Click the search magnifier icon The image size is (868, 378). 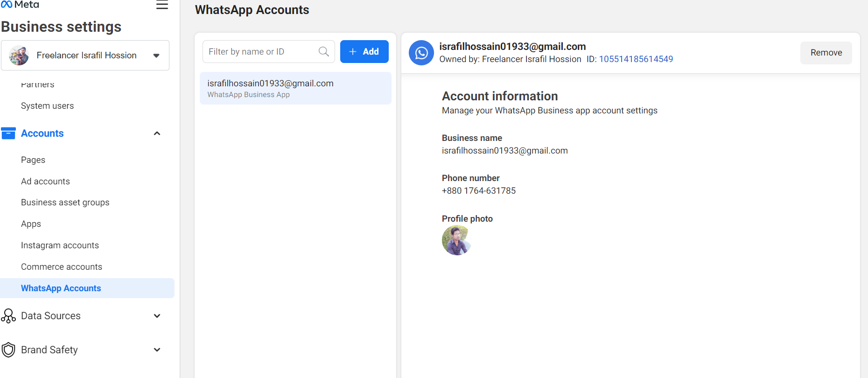(323, 51)
